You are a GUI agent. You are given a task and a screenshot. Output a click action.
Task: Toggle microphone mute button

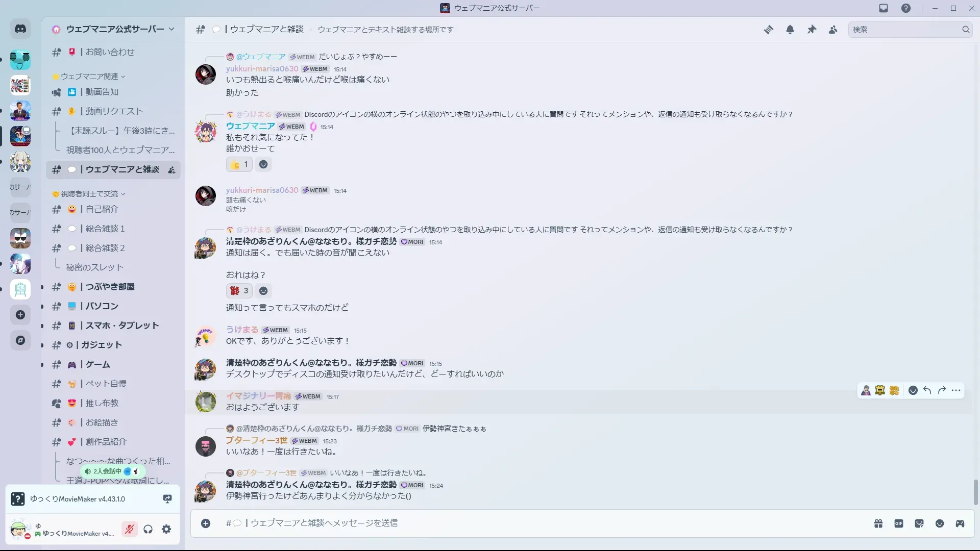[x=130, y=529]
